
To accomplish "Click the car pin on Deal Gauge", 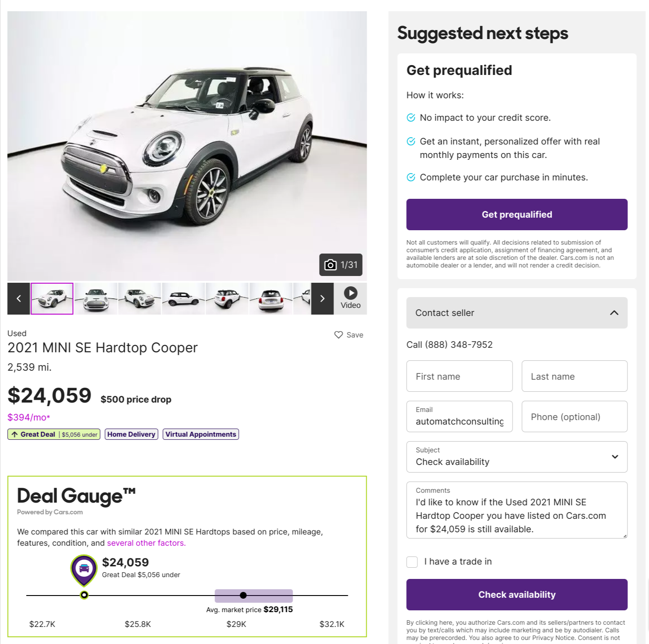I will (84, 570).
